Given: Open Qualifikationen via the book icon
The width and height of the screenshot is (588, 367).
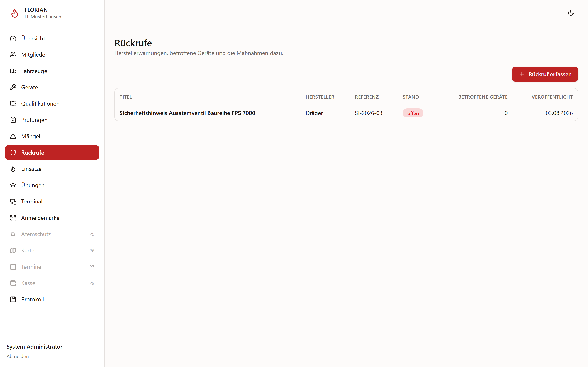Looking at the screenshot, I should 13,103.
